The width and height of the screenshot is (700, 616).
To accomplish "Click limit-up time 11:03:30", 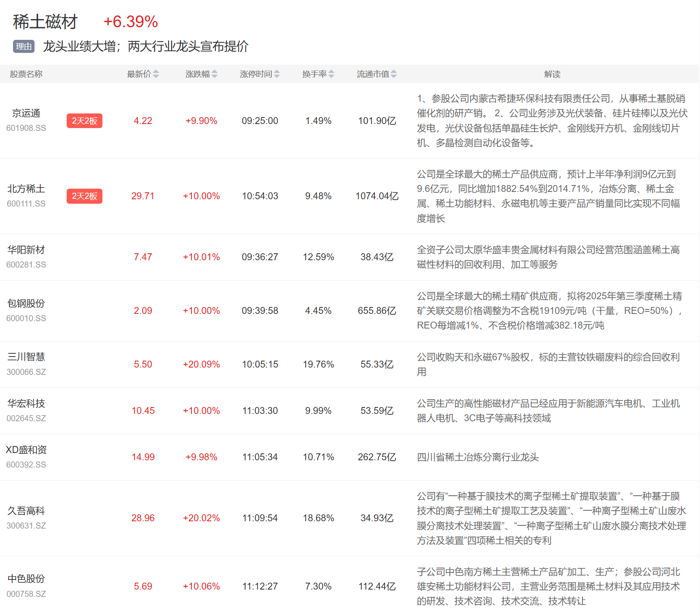I will pos(260,411).
